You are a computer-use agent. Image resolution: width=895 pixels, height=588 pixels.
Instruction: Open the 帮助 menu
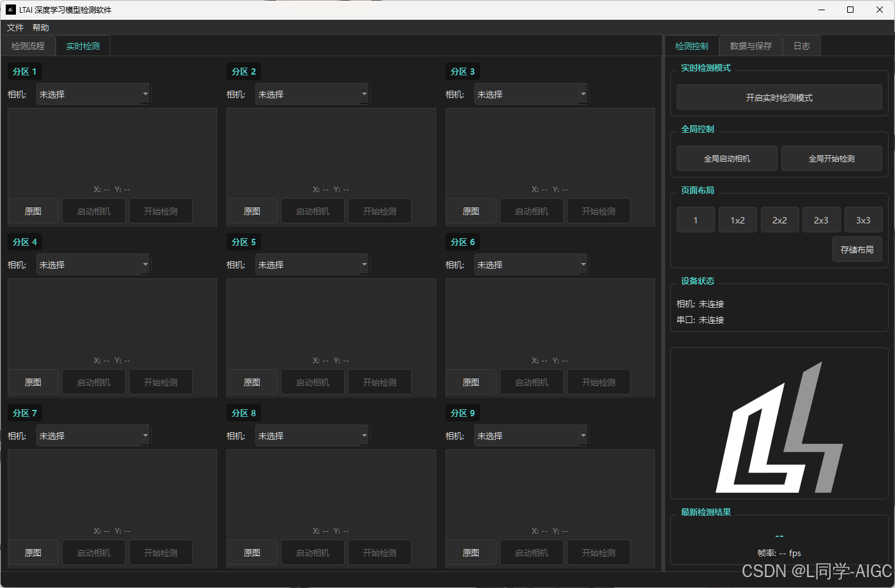coord(41,27)
